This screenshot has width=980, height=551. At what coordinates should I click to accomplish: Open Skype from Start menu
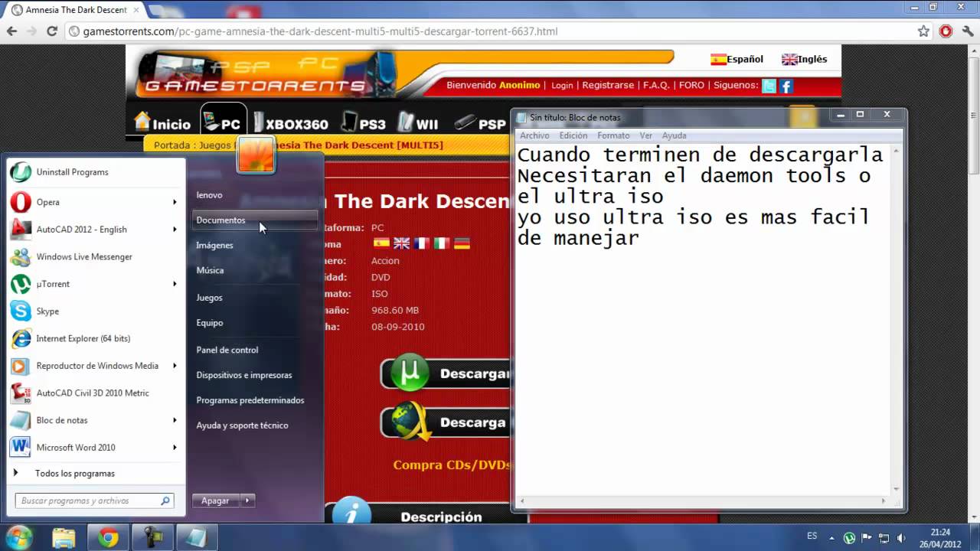pyautogui.click(x=96, y=311)
